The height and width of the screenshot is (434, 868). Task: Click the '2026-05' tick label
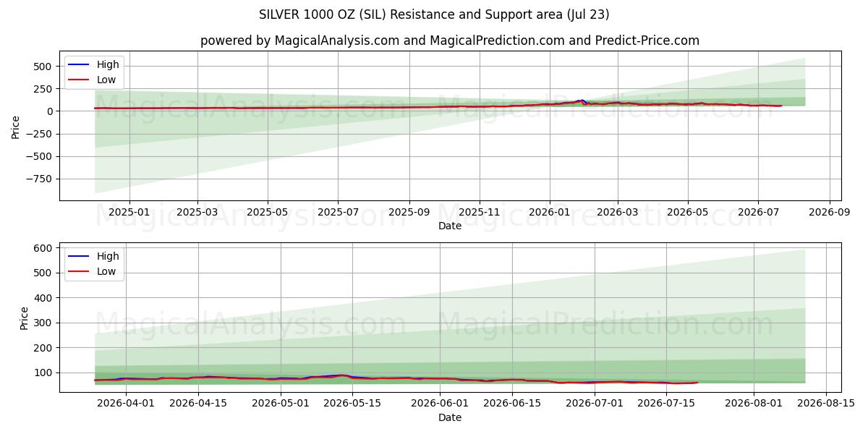coord(688,213)
